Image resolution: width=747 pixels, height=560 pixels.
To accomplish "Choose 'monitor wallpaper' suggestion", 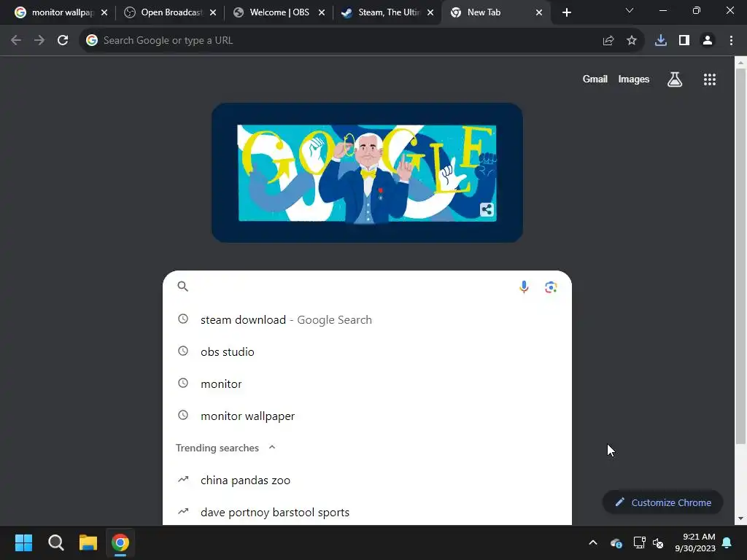I will pos(367,416).
